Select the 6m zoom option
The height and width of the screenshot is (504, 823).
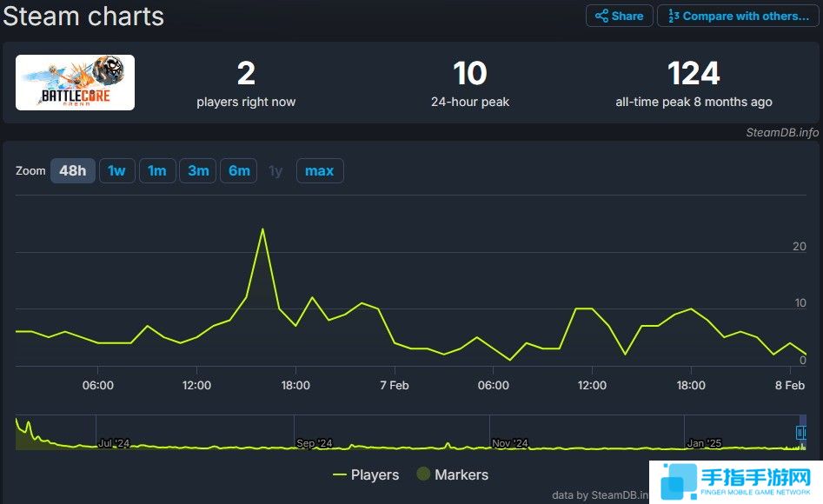[239, 170]
